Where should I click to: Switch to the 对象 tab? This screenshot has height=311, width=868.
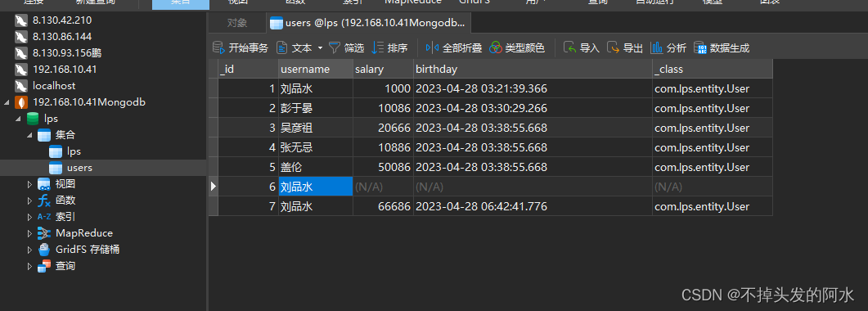(x=237, y=23)
